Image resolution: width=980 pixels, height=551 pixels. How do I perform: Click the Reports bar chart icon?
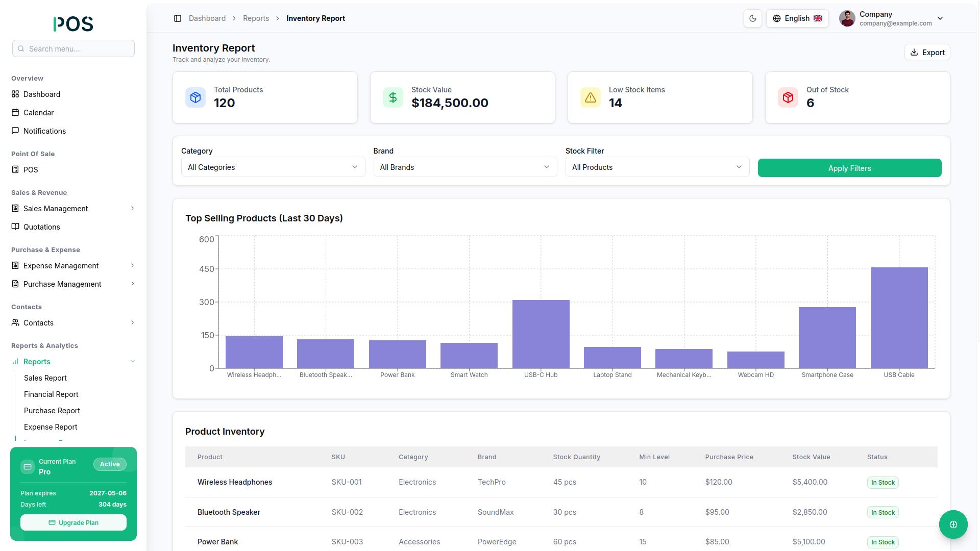pyautogui.click(x=15, y=361)
